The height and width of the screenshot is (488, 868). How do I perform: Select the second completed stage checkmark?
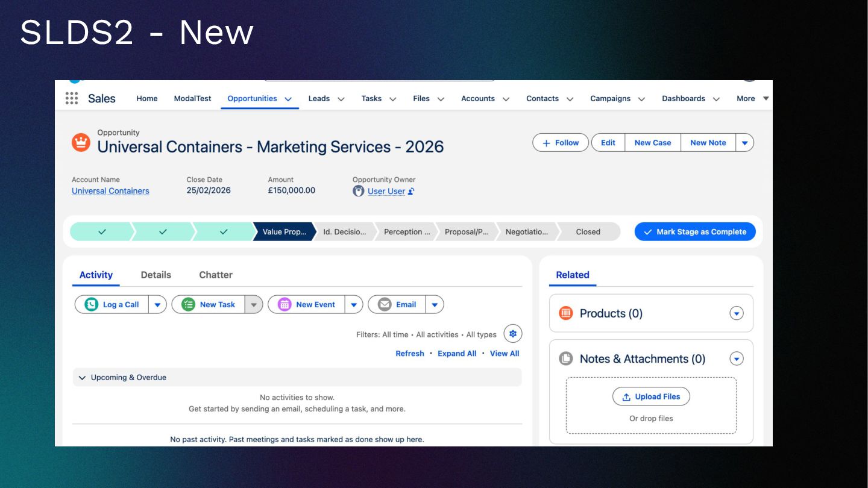pos(163,232)
